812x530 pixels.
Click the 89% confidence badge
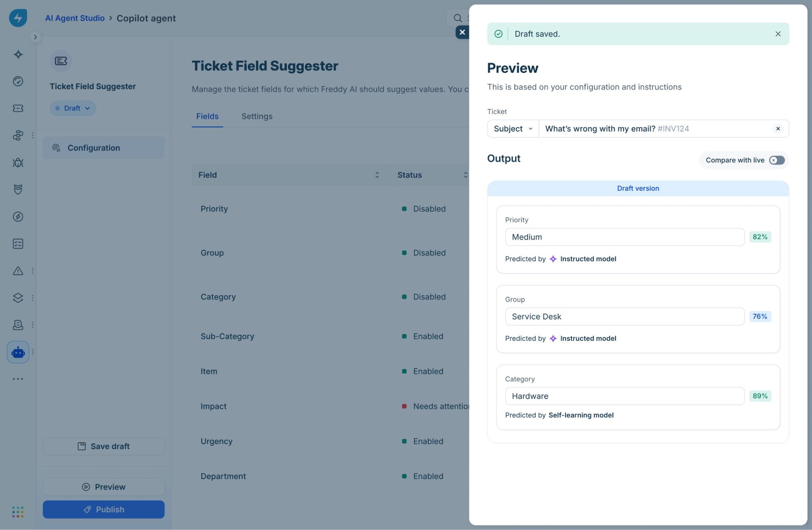pos(760,396)
